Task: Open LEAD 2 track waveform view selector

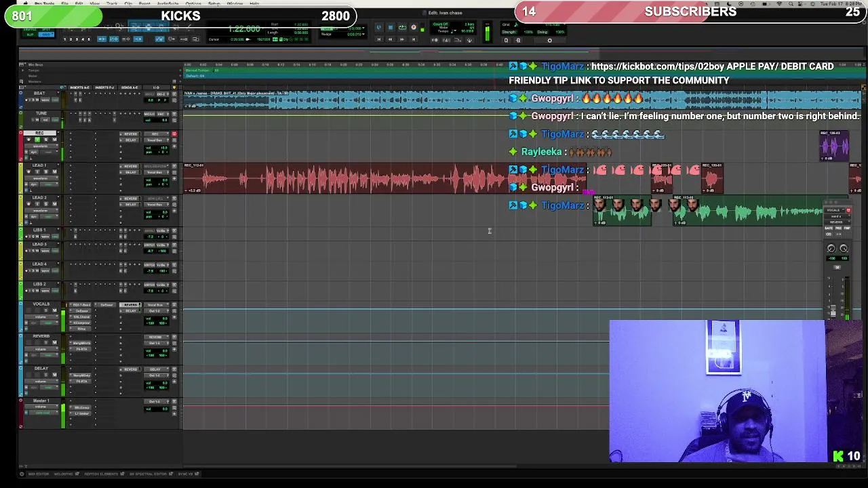Action: (41, 210)
